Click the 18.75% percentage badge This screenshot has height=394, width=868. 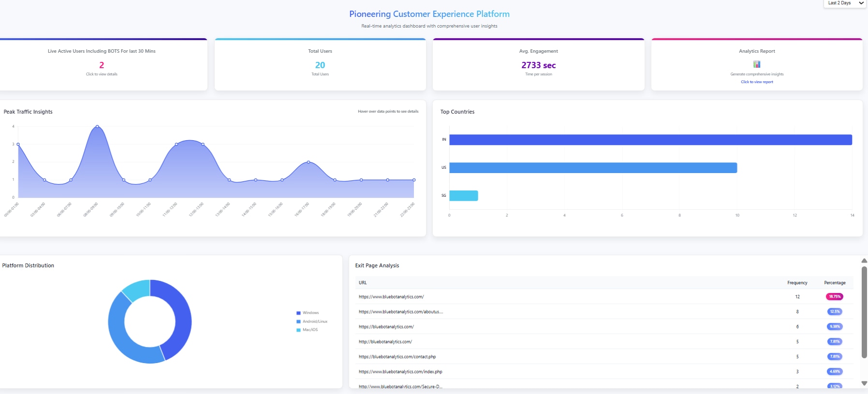(x=835, y=297)
